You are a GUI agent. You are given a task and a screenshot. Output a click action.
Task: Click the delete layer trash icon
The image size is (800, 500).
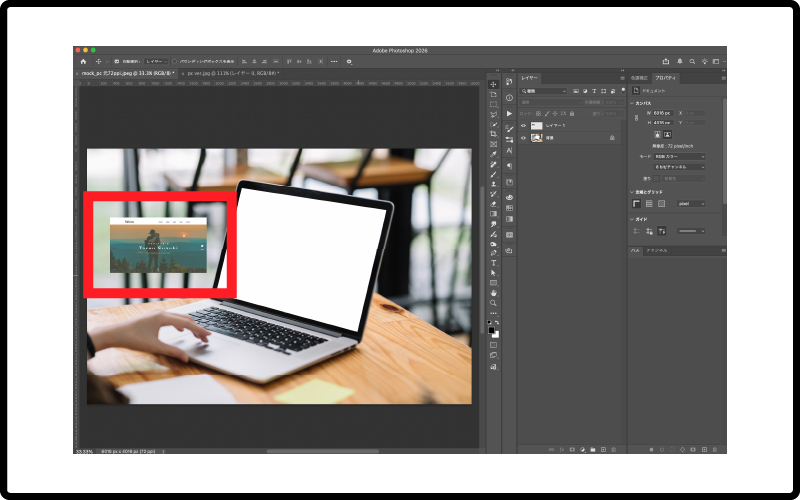[x=612, y=450]
